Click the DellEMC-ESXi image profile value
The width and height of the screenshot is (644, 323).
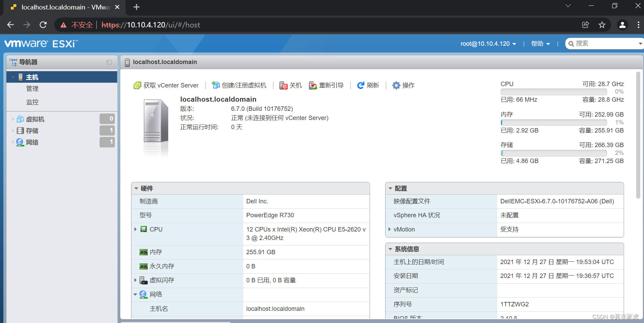tap(557, 201)
